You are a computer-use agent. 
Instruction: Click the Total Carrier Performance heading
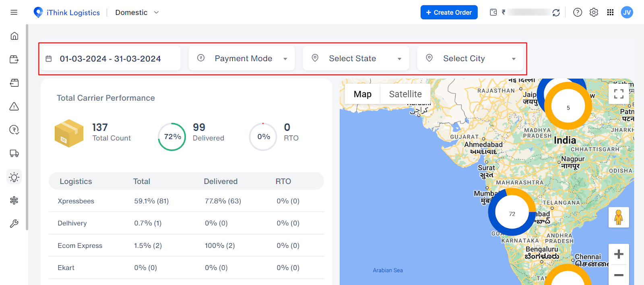coord(106,98)
